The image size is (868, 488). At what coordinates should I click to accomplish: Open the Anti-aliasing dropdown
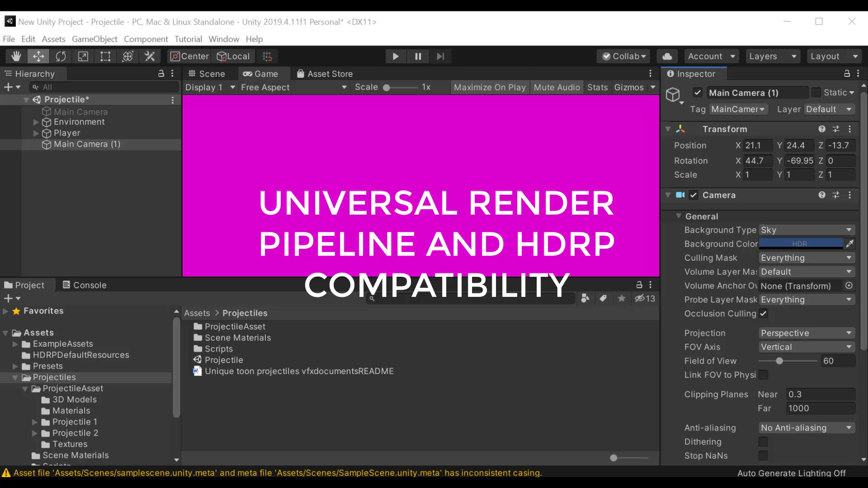(x=807, y=427)
